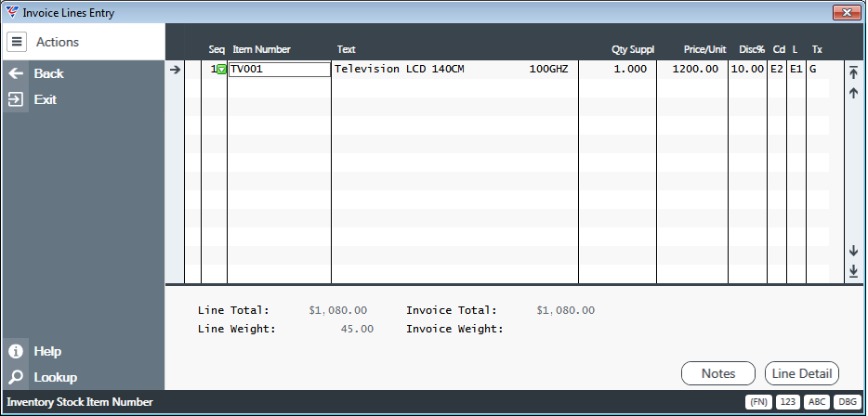Toggle the (FN) status indicator

pos(759,402)
